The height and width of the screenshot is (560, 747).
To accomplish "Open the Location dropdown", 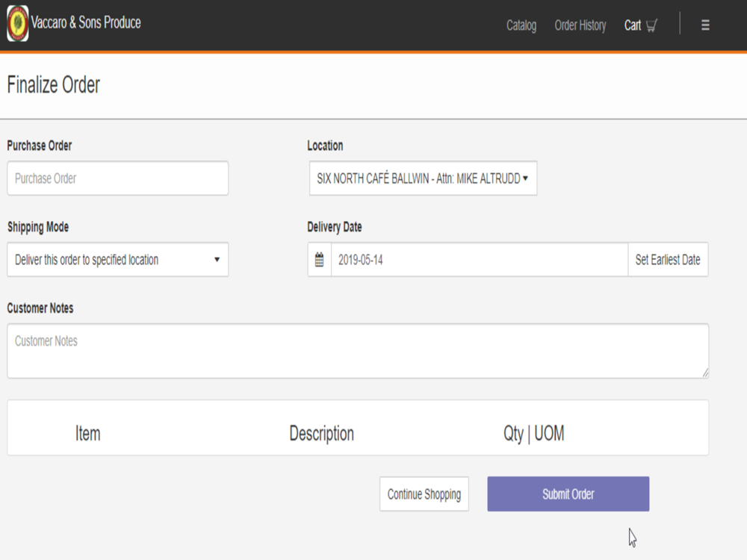I will point(423,178).
